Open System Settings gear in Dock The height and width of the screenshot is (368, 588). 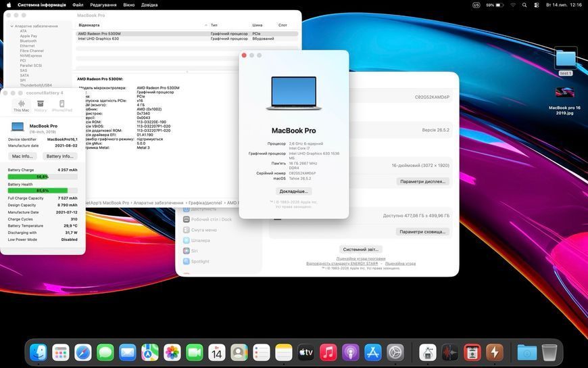click(x=395, y=352)
